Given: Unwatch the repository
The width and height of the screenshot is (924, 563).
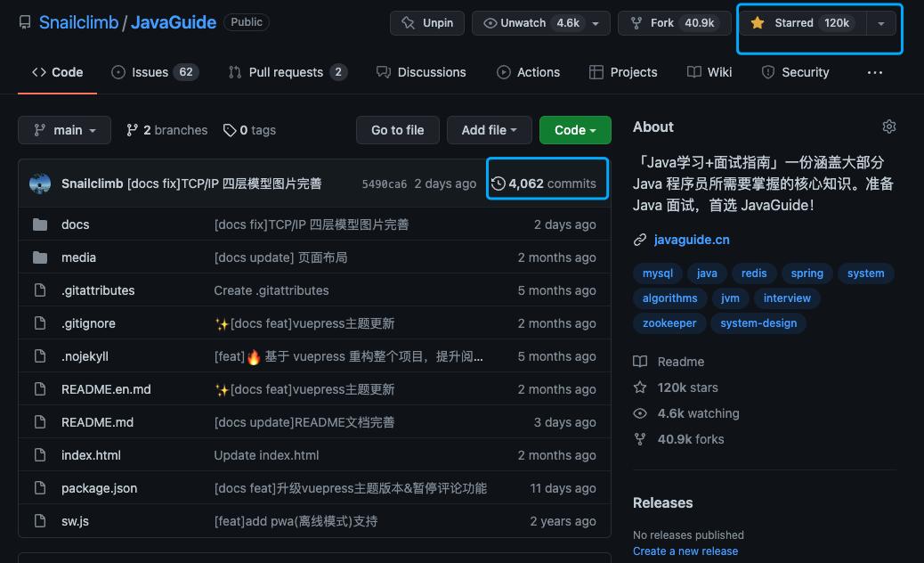Looking at the screenshot, I should [x=532, y=22].
